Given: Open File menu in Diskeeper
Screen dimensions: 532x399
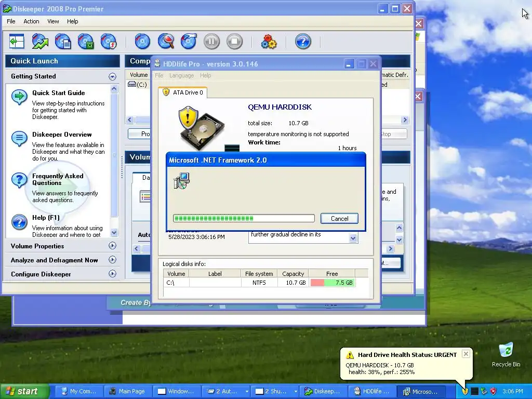Looking at the screenshot, I should (x=11, y=21).
